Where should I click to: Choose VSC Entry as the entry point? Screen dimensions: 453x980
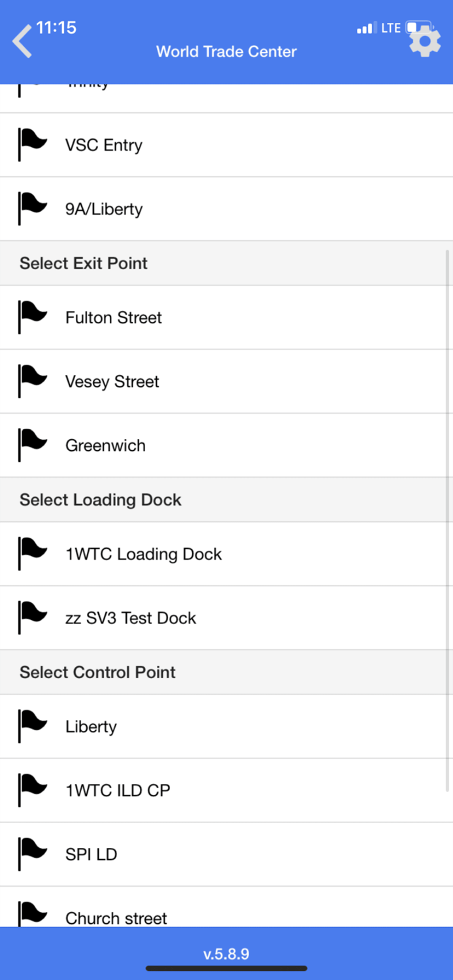click(x=103, y=144)
